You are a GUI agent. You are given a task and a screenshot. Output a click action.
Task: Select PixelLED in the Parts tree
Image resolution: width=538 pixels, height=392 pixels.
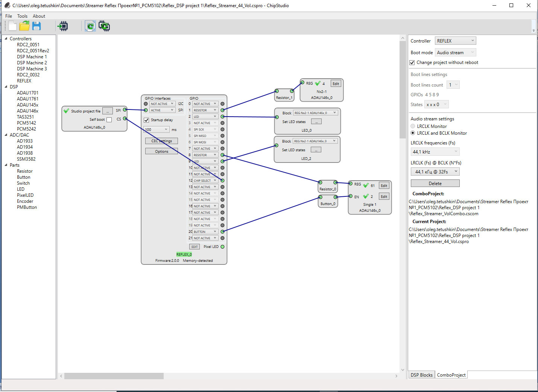click(25, 195)
